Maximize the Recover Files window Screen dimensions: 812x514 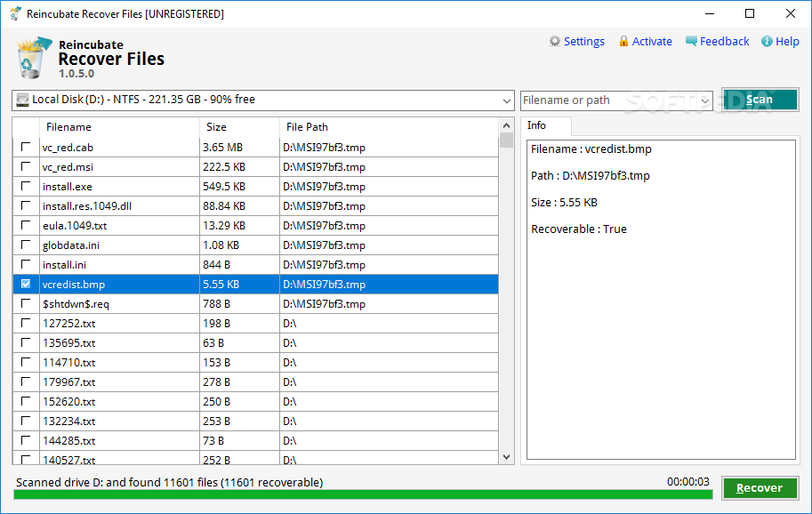(x=750, y=14)
